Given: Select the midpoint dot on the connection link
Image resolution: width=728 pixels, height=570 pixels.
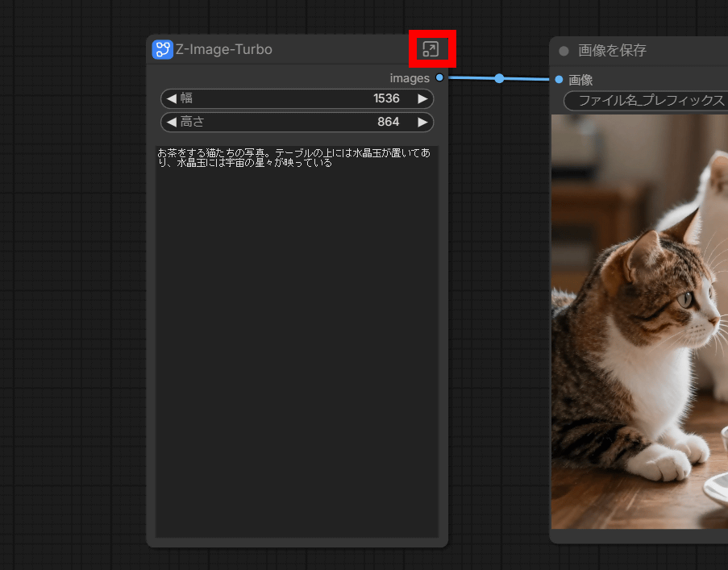Looking at the screenshot, I should tap(499, 78).
